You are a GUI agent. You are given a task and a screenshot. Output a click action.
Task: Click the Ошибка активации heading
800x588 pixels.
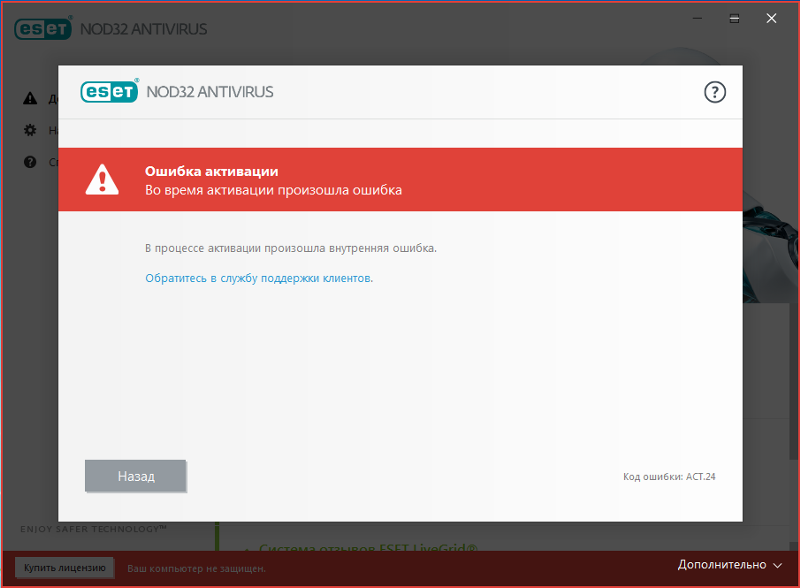(212, 172)
